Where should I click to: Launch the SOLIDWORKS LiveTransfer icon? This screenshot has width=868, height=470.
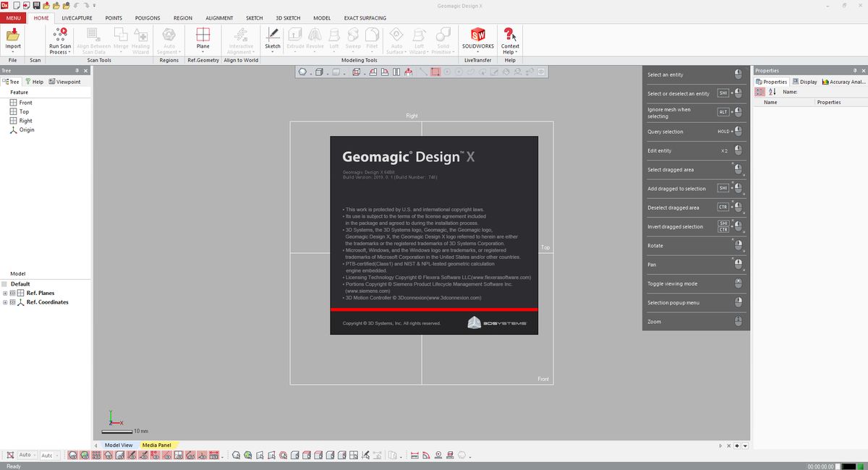click(x=478, y=36)
